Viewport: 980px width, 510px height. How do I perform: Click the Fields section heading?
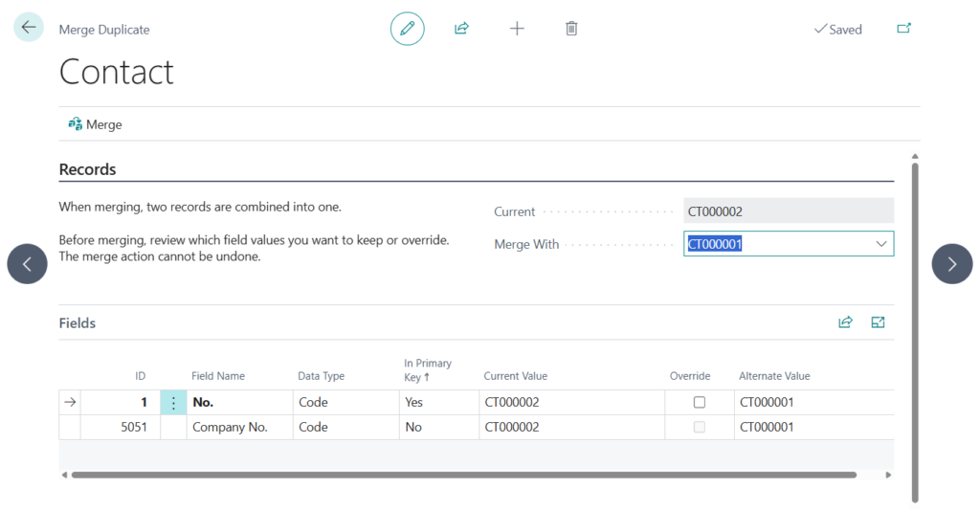click(78, 323)
